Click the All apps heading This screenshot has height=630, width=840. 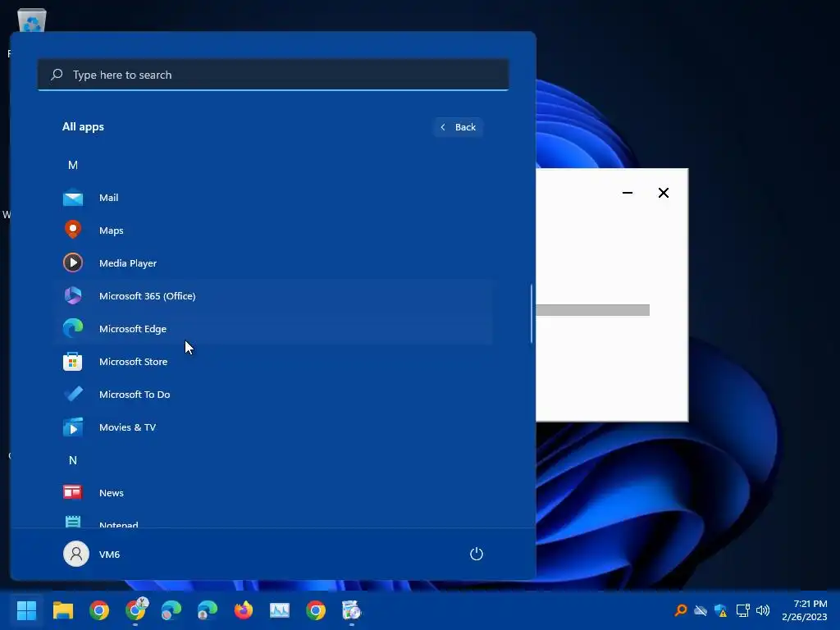(83, 126)
